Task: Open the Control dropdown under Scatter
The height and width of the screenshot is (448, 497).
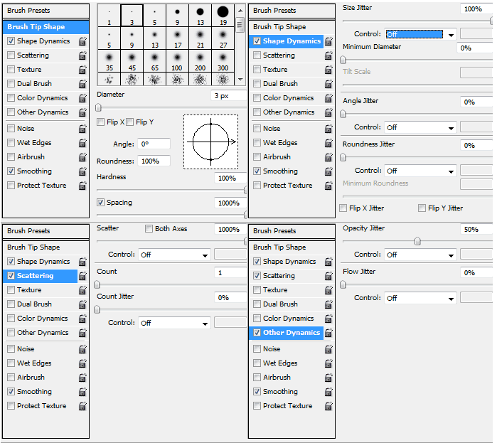Action: tap(174, 255)
